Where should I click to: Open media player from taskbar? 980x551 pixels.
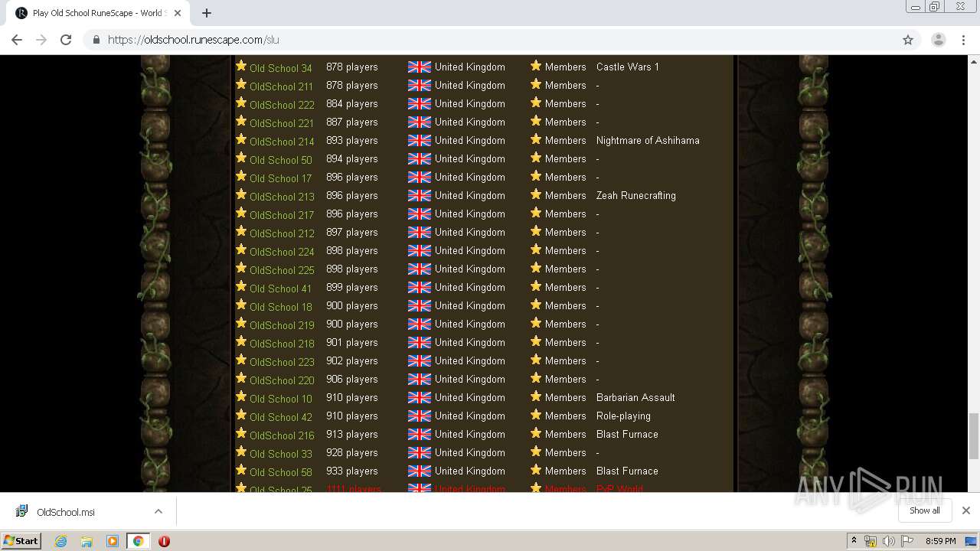tap(113, 541)
